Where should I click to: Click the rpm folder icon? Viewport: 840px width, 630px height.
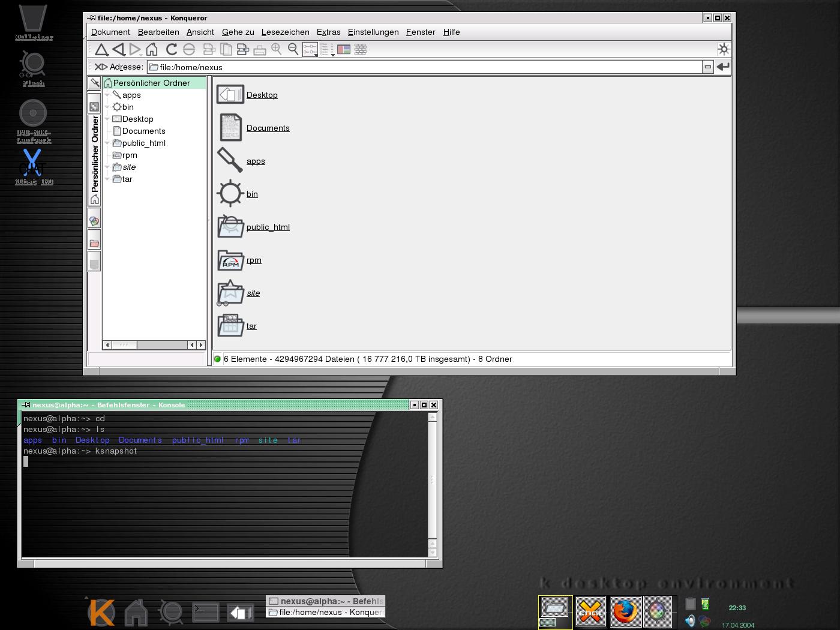click(x=230, y=260)
